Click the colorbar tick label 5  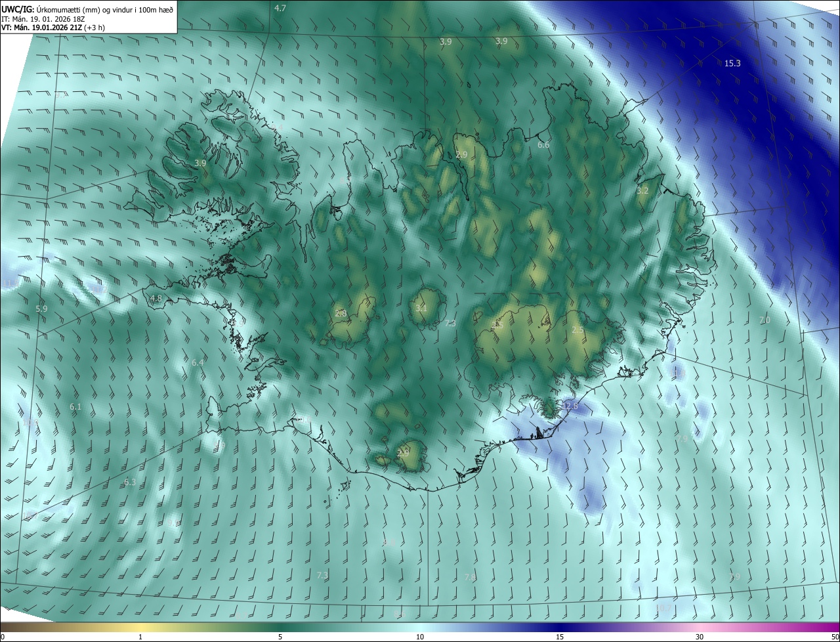coord(280,637)
